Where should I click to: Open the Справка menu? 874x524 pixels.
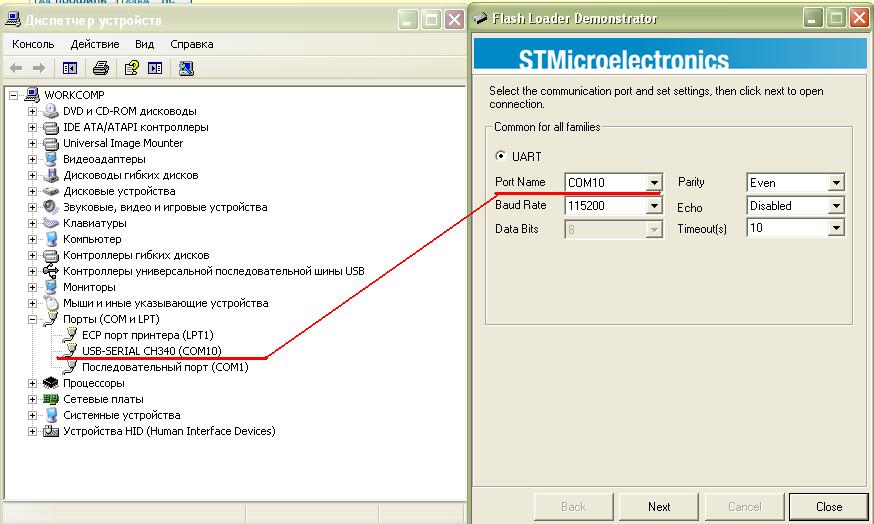pos(191,44)
